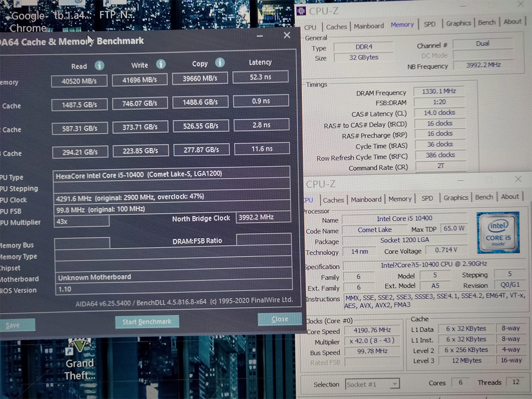Close the lower CPU-Z window with the X
The height and width of the screenshot is (399, 532).
[518, 180]
